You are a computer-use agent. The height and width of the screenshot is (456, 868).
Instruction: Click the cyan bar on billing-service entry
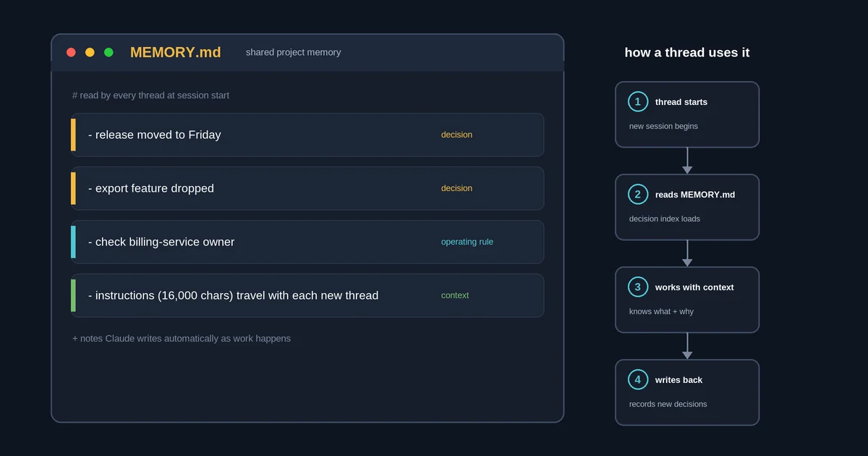coord(73,242)
